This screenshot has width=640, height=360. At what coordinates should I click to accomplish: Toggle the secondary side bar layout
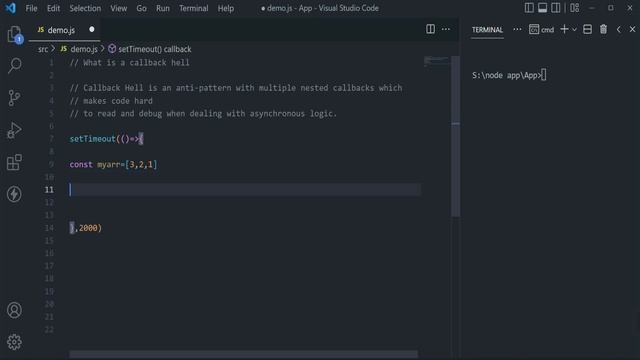[556, 8]
